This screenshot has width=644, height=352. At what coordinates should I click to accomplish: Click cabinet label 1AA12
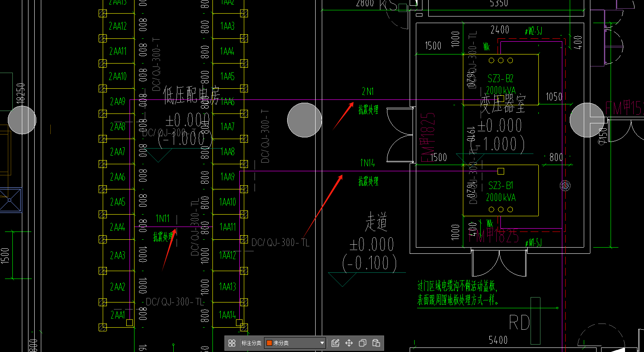click(x=228, y=255)
